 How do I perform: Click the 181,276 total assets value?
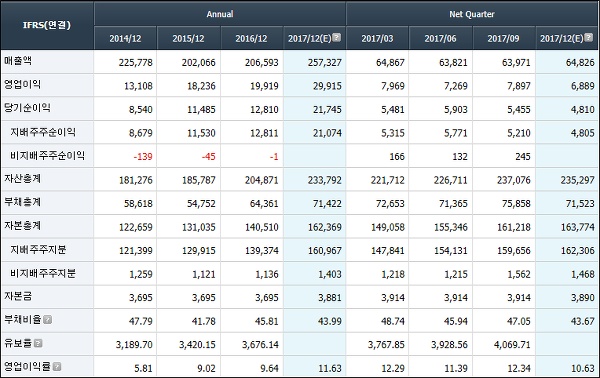[x=135, y=180]
